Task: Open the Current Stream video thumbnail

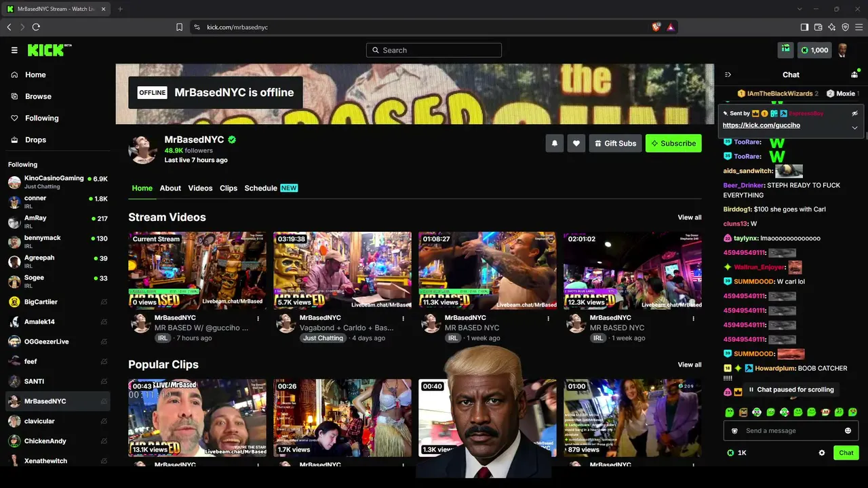Action: click(197, 270)
